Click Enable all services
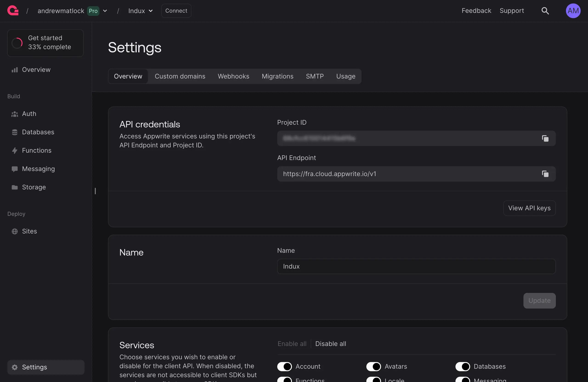 292,344
